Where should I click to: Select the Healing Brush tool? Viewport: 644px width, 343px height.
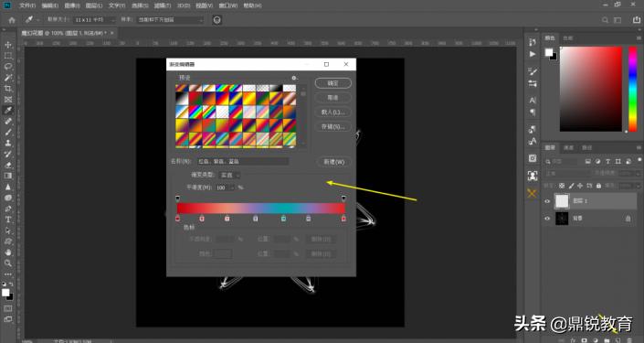click(8, 122)
